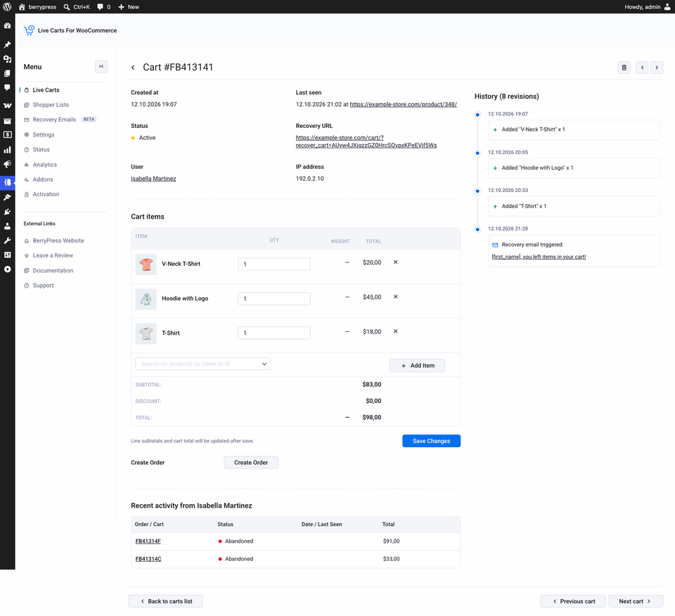
Task: Open the Addons menu item
Action: click(43, 179)
